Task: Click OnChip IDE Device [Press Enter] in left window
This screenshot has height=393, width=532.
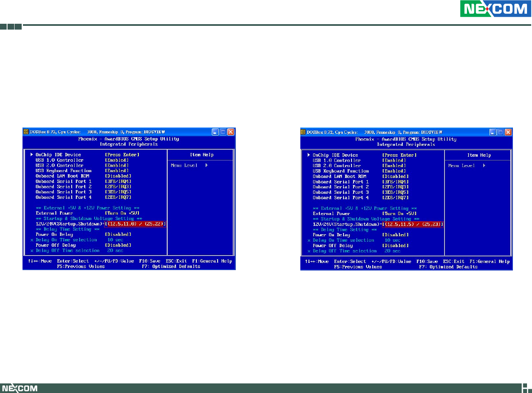Action: (x=122, y=155)
